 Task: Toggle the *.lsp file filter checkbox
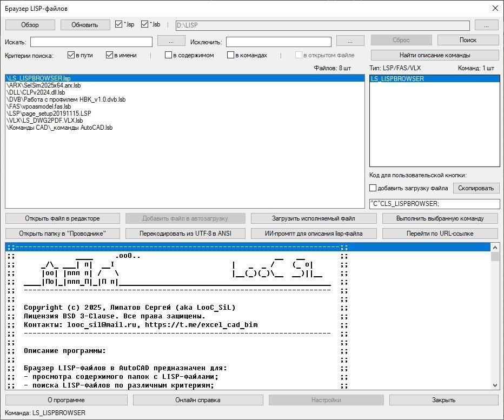coord(120,24)
